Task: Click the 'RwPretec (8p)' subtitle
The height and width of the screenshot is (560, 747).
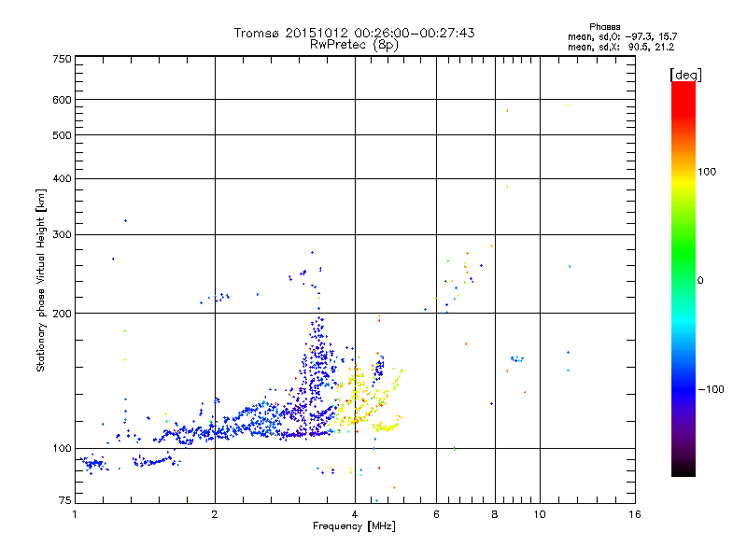Action: point(354,45)
